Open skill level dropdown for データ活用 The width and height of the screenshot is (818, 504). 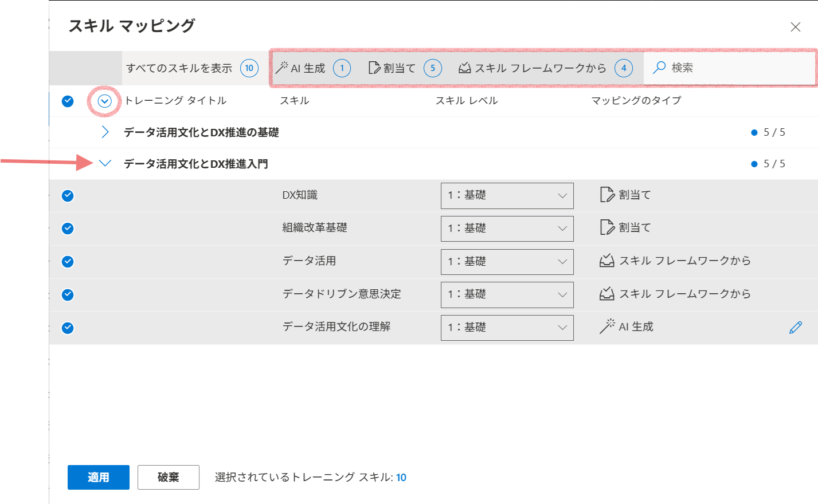507,262
